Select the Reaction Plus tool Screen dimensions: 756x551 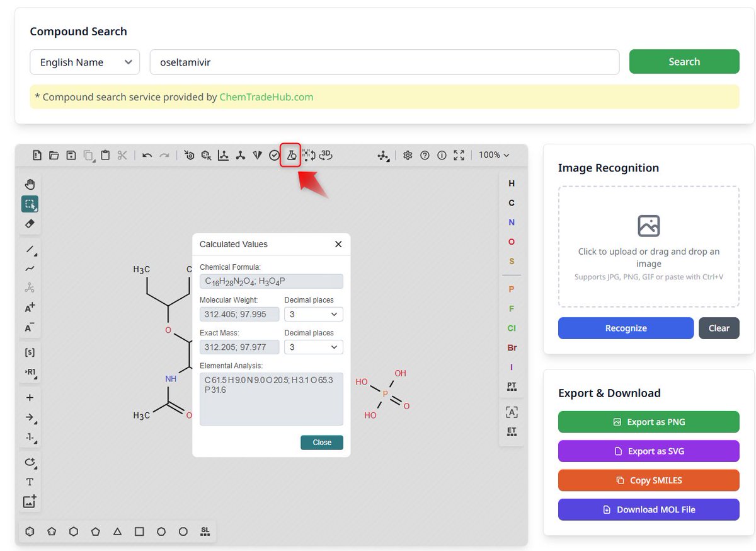(x=30, y=398)
